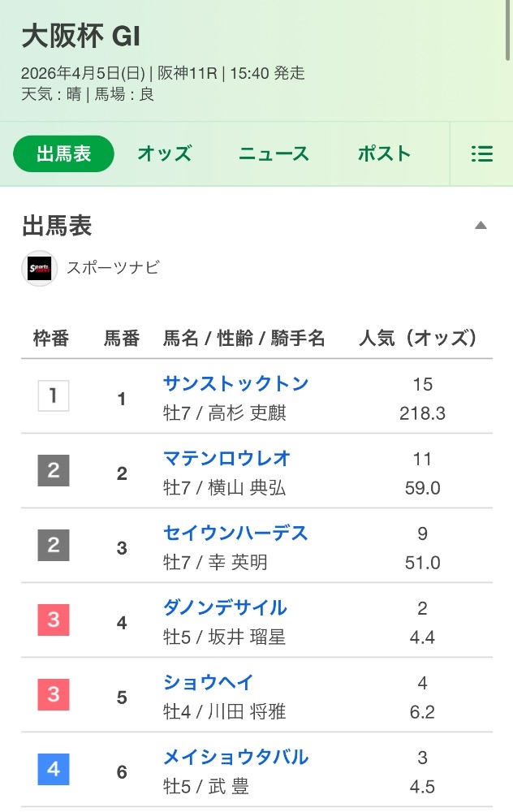This screenshot has width=513, height=812.
Task: Click blue bracket 4 badge
Action: tap(54, 770)
